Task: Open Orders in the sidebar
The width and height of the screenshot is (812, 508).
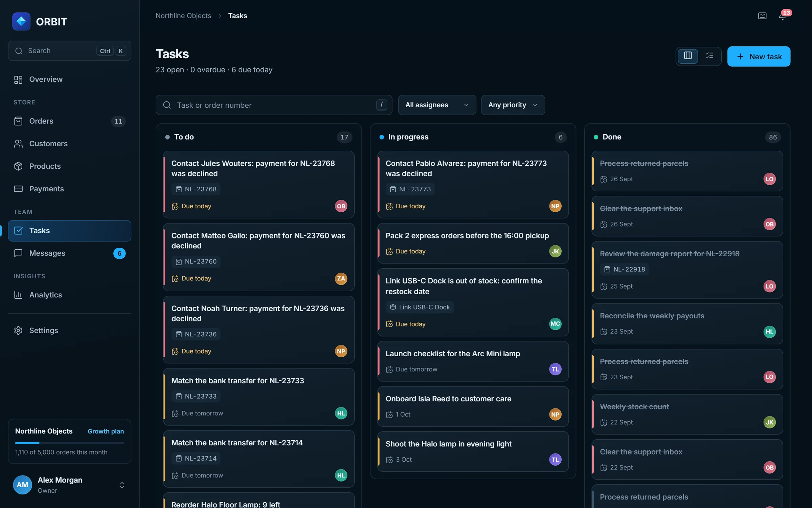Action: point(69,121)
